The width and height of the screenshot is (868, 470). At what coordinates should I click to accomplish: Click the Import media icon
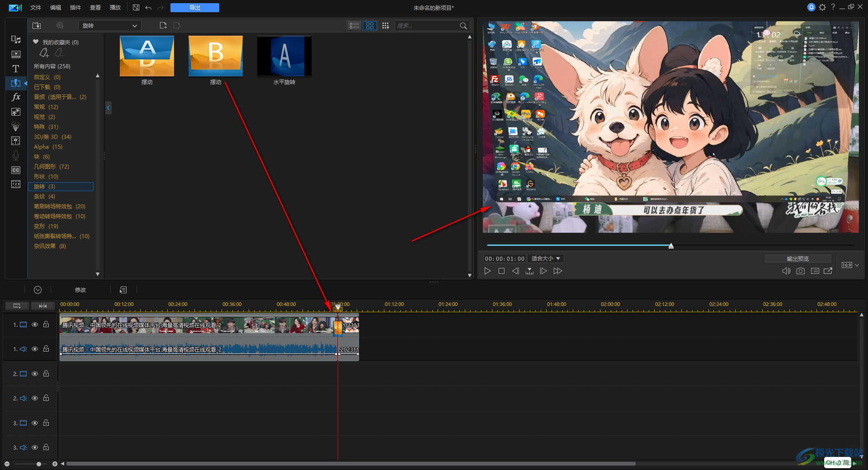(x=37, y=26)
